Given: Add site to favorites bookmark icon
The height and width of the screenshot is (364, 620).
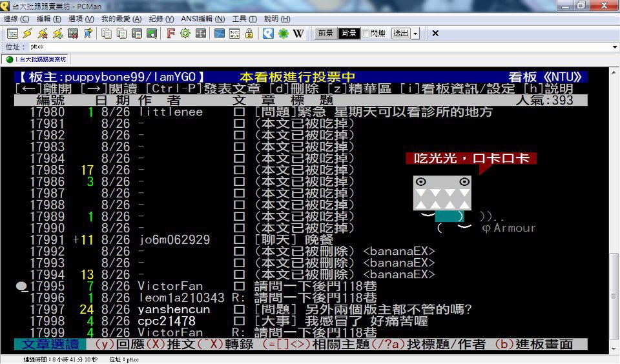Looking at the screenshot, I should 88,34.
